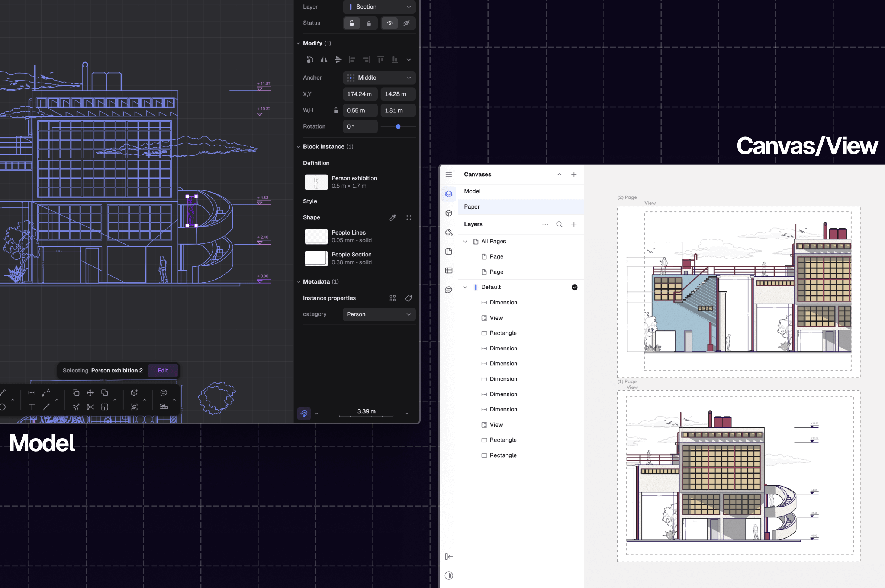Open the category Person dropdown
The image size is (885, 588).
pos(379,314)
